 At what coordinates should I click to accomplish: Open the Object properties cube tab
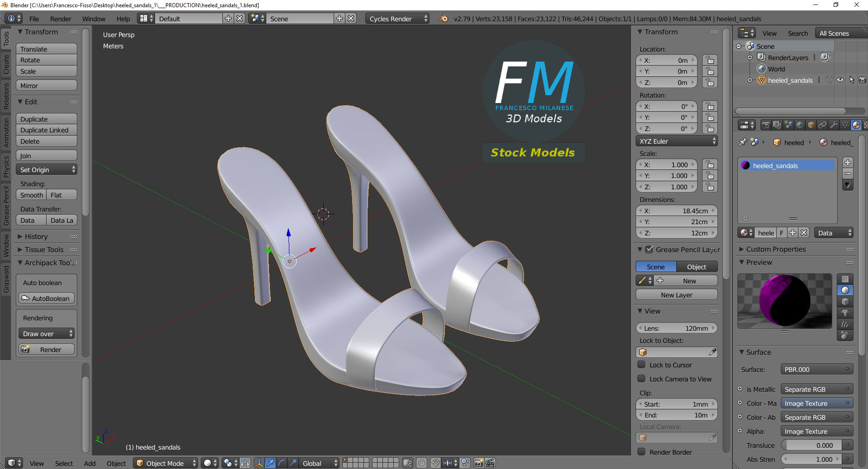tap(811, 125)
